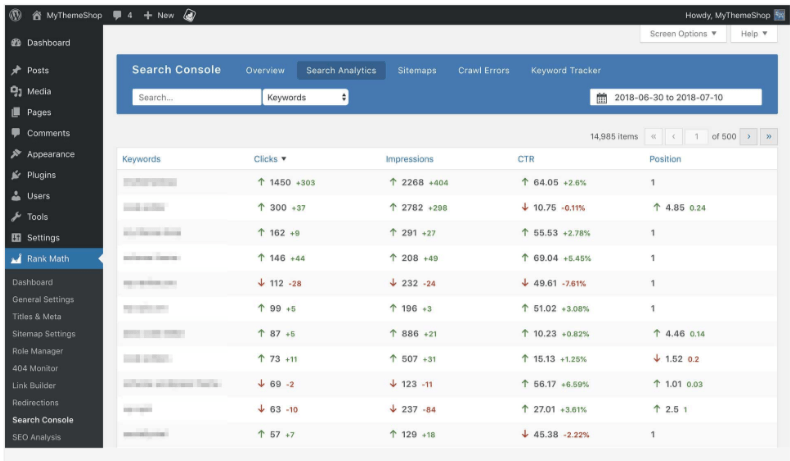Sort table by Impressions column

click(x=409, y=159)
